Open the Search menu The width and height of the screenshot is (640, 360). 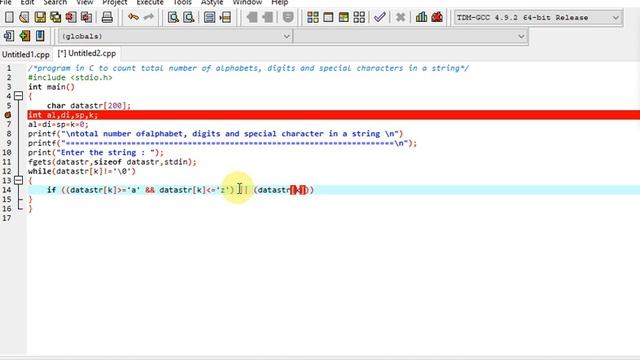[55, 2]
